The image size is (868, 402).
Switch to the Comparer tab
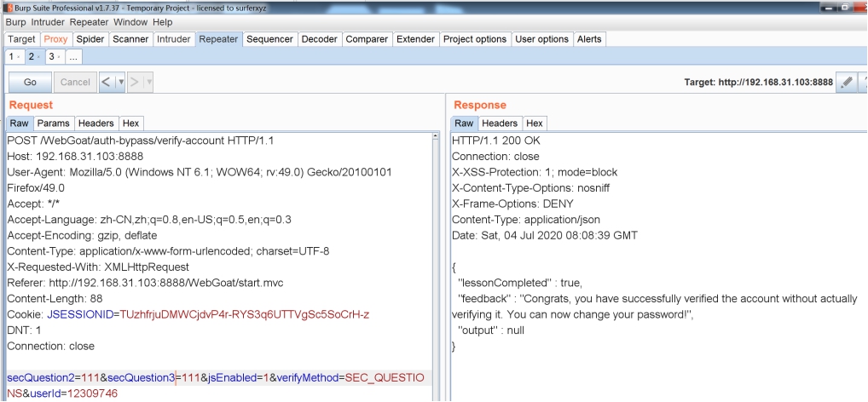(x=367, y=39)
